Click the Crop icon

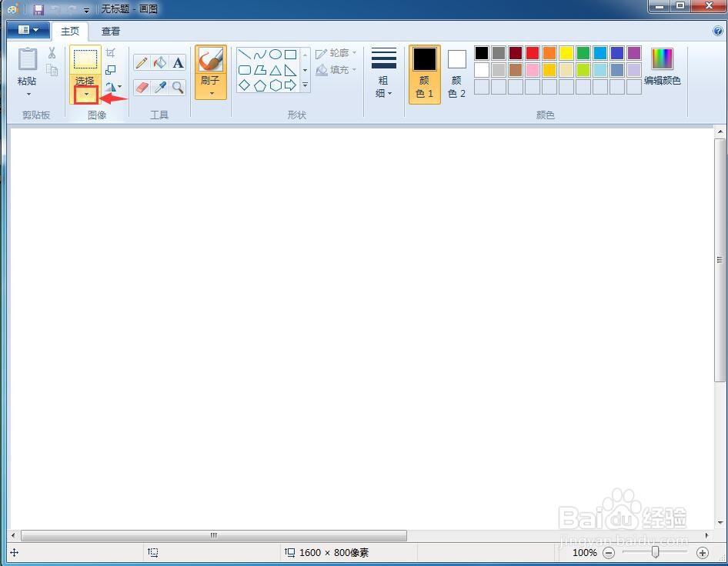pos(111,53)
